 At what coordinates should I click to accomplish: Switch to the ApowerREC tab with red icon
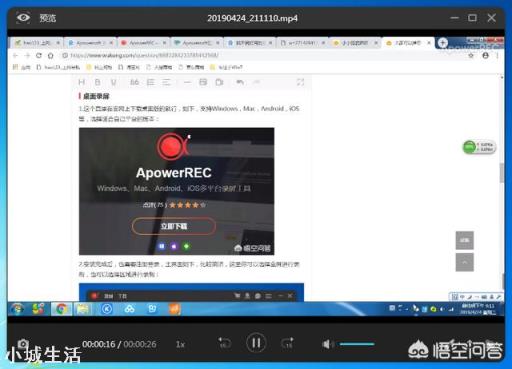[x=143, y=43]
